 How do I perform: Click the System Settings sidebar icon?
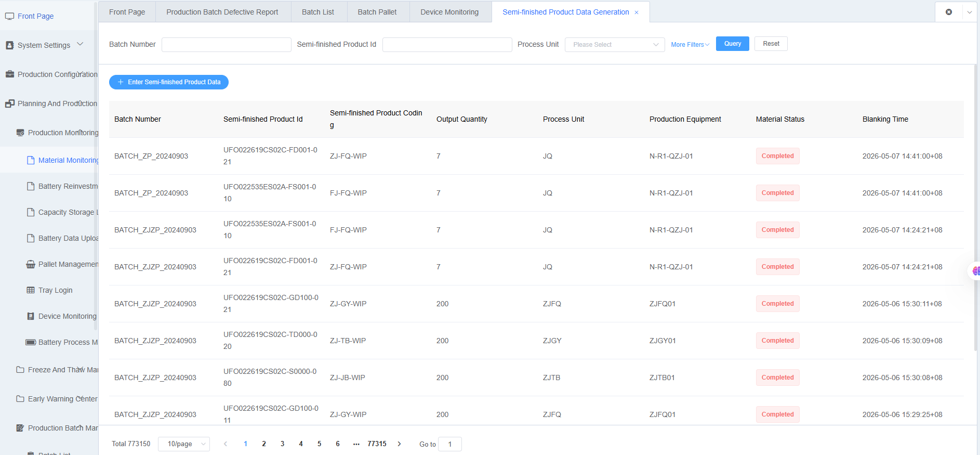point(9,45)
